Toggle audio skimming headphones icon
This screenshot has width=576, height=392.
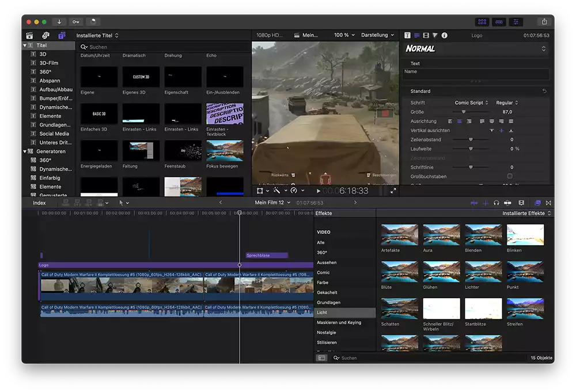click(x=497, y=203)
